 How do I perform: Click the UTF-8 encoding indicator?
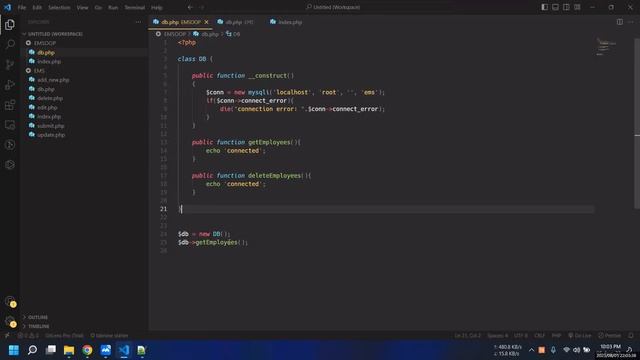pyautogui.click(x=521, y=336)
